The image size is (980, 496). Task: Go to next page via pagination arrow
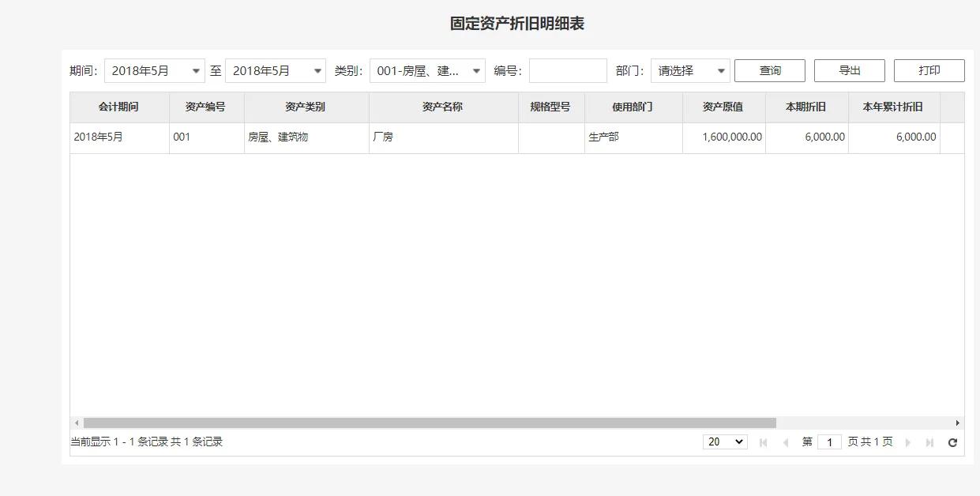click(908, 442)
